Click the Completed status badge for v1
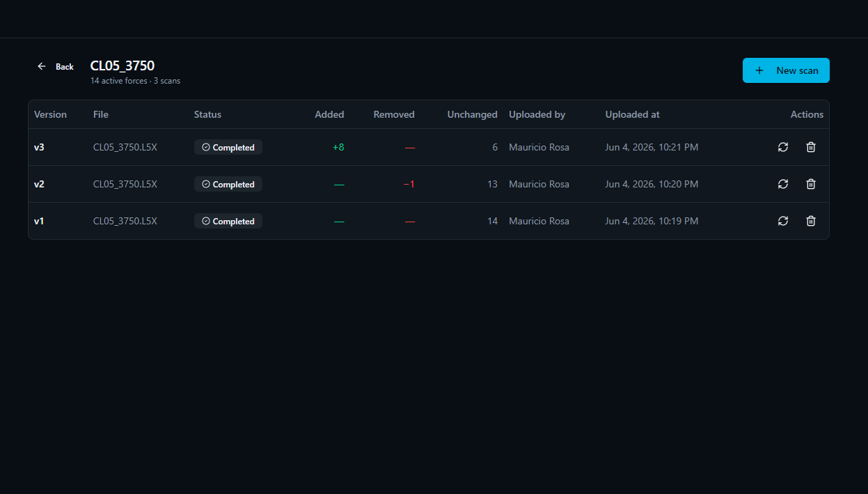 228,221
